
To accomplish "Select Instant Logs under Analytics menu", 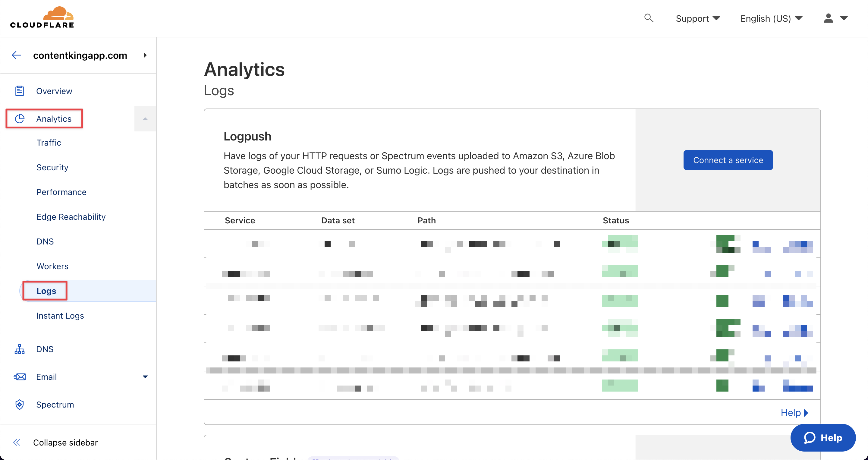I will 60,315.
